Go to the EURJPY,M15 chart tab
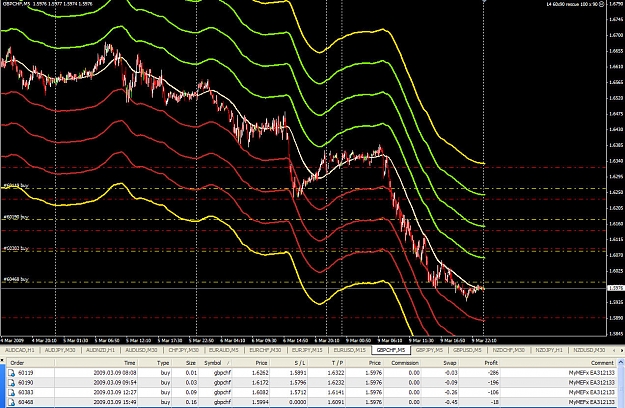Viewport: 625px width, 408px height. click(307, 350)
